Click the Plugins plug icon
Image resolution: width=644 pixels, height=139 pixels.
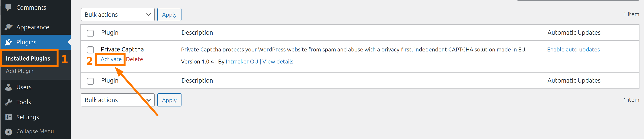click(x=8, y=42)
